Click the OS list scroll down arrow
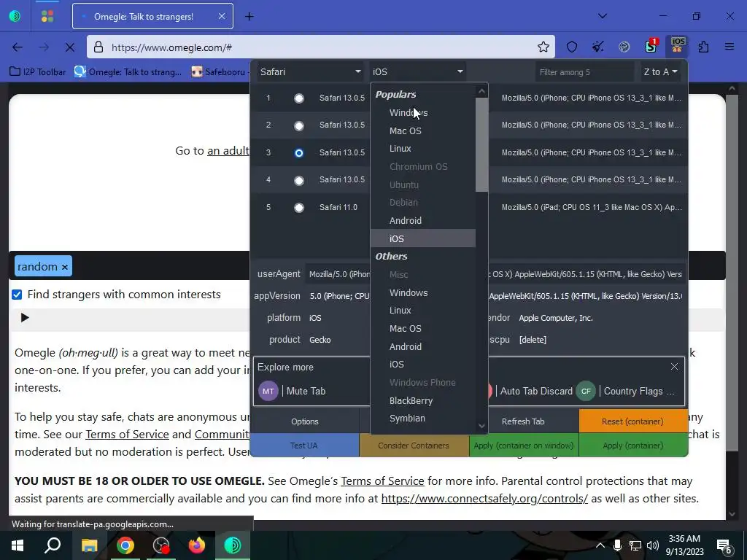The width and height of the screenshot is (747, 560). 481,426
